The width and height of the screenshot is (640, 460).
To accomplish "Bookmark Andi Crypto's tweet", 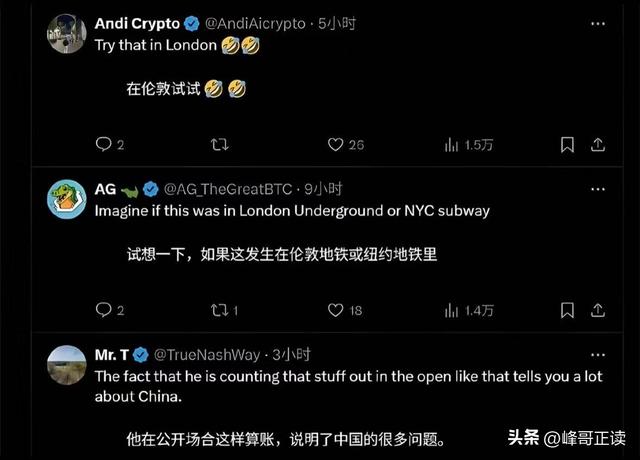I will pos(567,145).
